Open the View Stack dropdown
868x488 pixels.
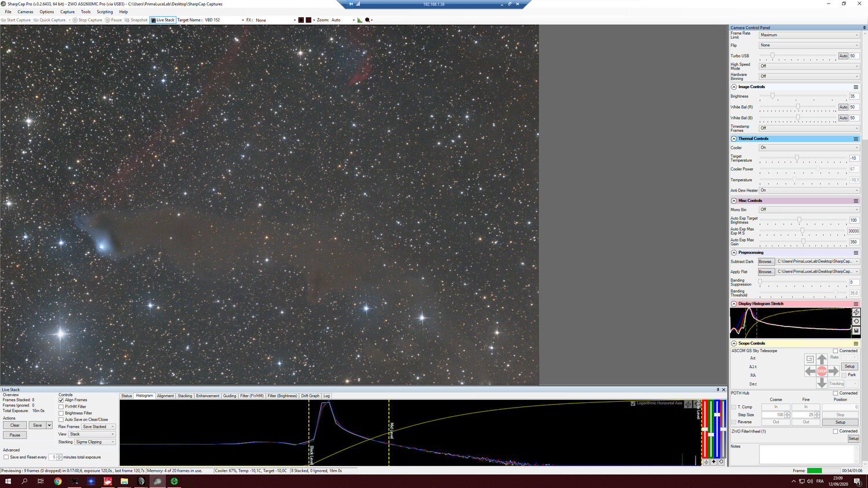pyautogui.click(x=92, y=434)
